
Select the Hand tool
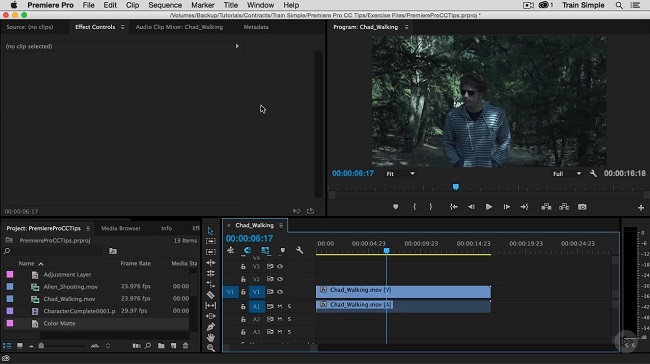[x=211, y=337]
